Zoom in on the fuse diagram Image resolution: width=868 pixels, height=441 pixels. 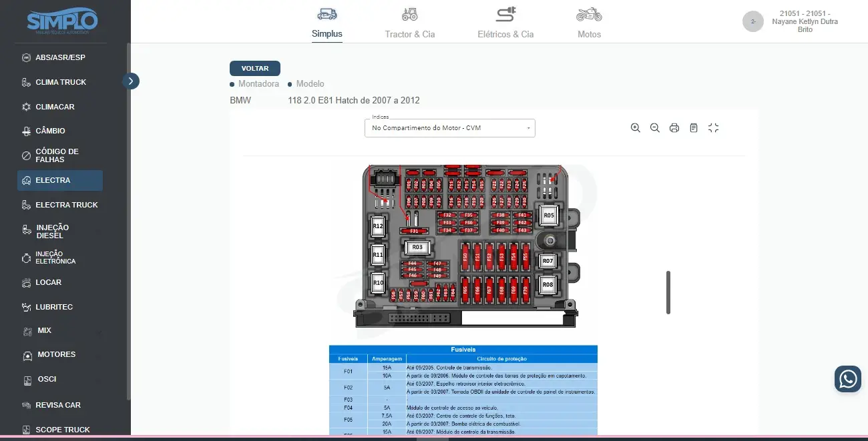coord(635,128)
